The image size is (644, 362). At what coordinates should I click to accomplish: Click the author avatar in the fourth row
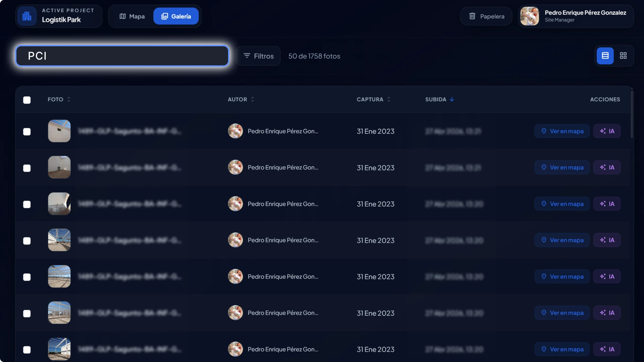(235, 240)
